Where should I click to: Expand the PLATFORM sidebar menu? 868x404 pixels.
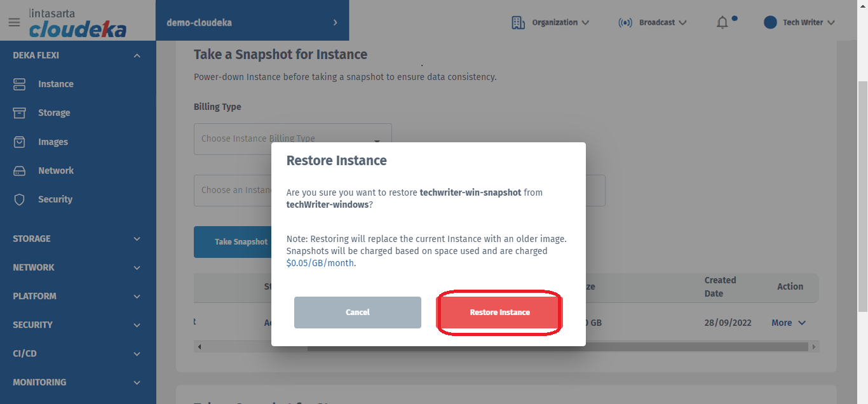click(x=137, y=296)
